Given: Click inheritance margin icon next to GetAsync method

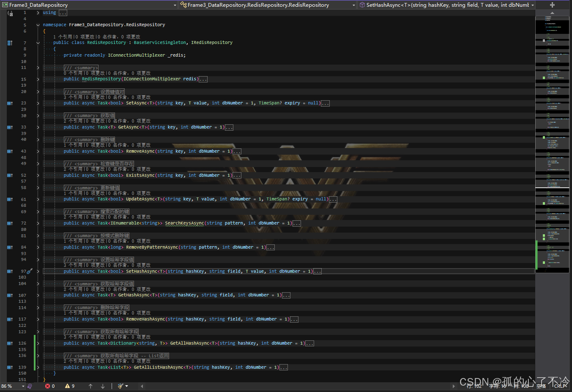Looking at the screenshot, I should [10, 127].
